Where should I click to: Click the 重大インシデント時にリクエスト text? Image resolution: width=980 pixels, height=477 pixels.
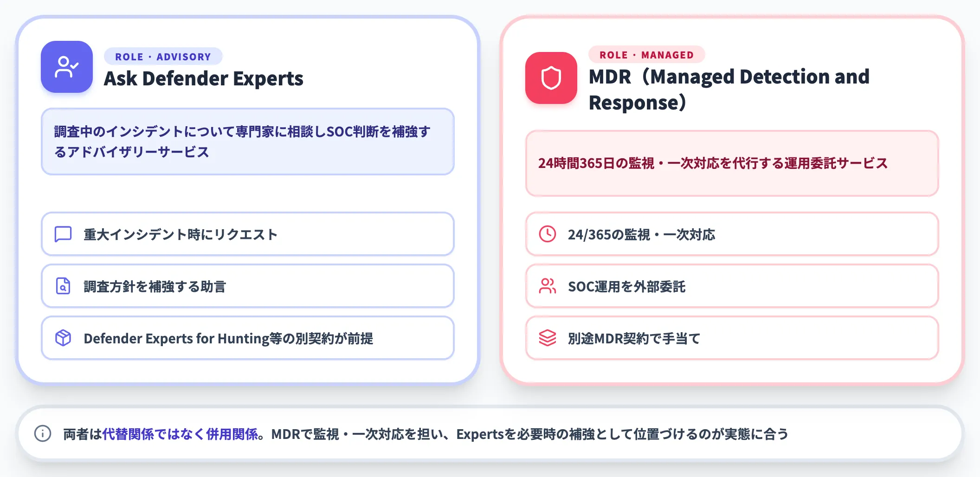[x=181, y=235]
